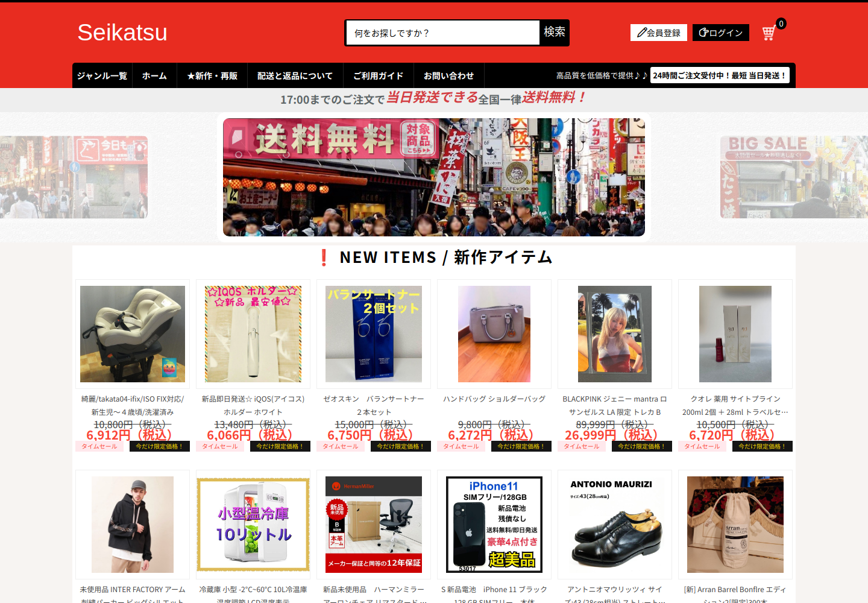Click the ログイン login button
868x603 pixels.
point(721,33)
